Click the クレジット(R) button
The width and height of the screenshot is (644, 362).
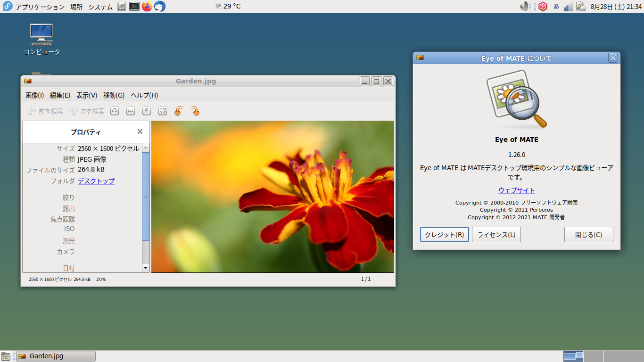click(x=445, y=235)
